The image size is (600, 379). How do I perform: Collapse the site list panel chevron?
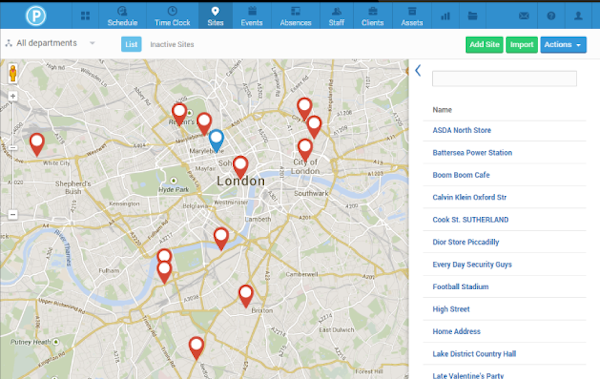pos(418,70)
